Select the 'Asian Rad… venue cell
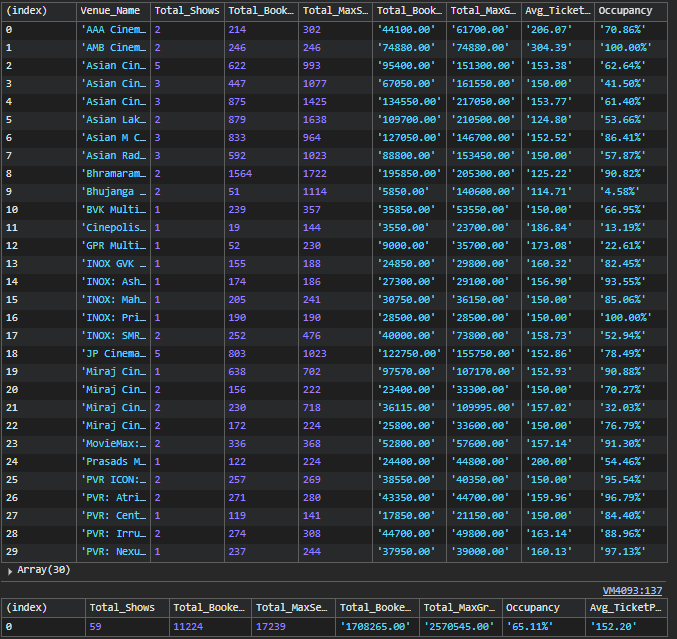This screenshot has width=677, height=639. 114,155
